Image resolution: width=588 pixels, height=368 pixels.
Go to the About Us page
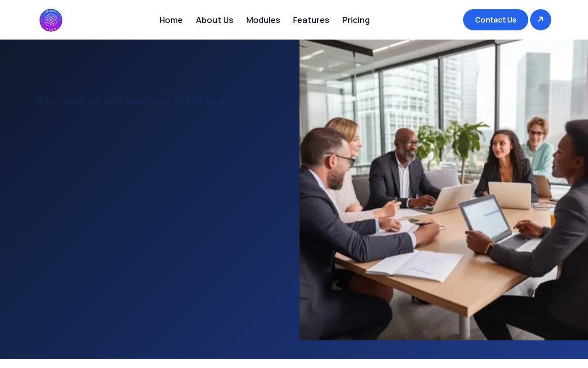tap(215, 20)
